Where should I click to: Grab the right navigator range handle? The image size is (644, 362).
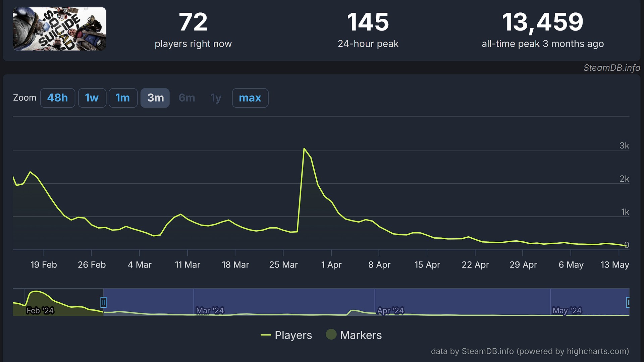628,302
